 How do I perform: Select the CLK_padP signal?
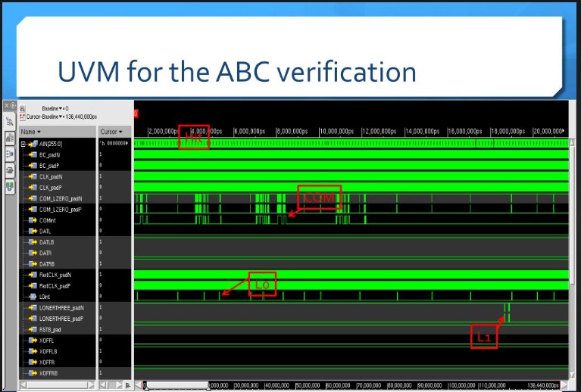click(x=51, y=188)
